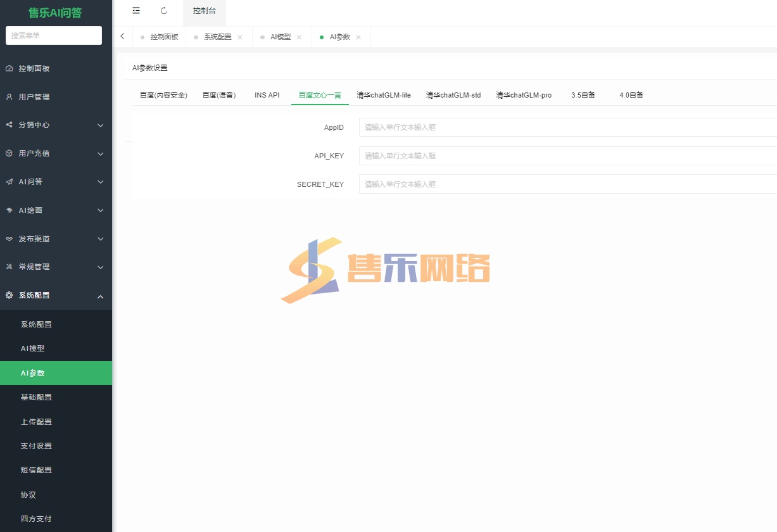The image size is (777, 532).
Task: Focus the AppID input field
Action: pyautogui.click(x=568, y=127)
